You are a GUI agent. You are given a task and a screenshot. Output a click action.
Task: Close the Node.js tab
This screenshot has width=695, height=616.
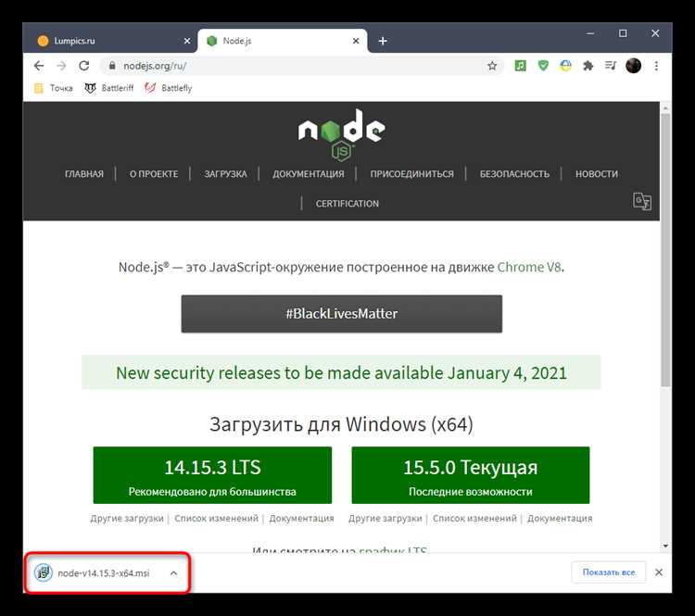coord(356,41)
